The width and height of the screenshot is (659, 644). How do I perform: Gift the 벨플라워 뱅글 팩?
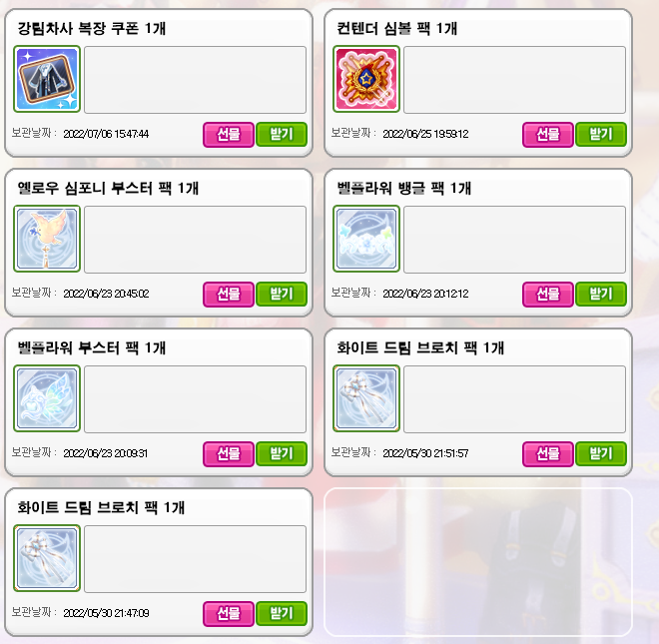[x=548, y=295]
